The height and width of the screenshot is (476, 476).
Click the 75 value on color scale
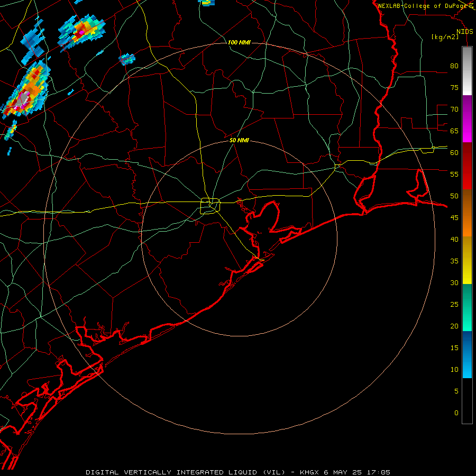coord(454,87)
